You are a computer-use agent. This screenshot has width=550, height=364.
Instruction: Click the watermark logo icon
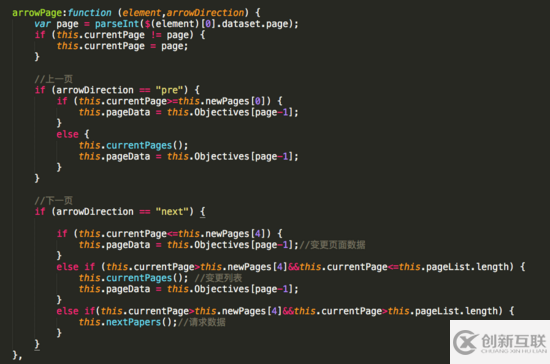click(x=465, y=342)
